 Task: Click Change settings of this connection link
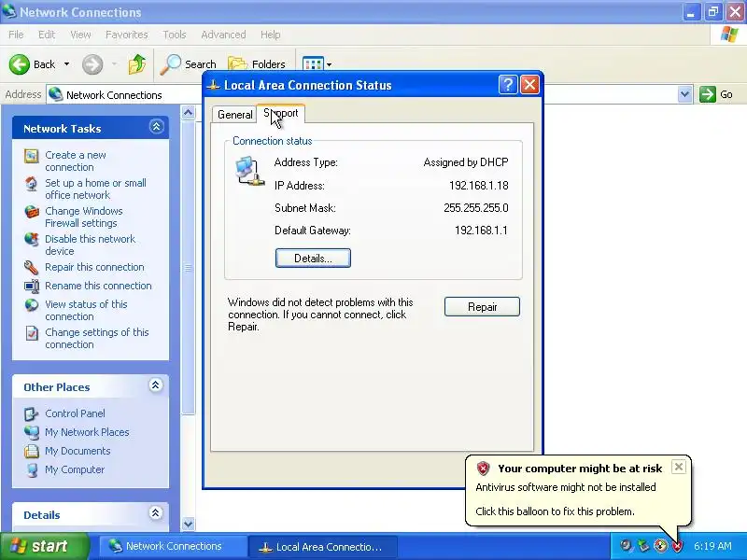click(97, 338)
